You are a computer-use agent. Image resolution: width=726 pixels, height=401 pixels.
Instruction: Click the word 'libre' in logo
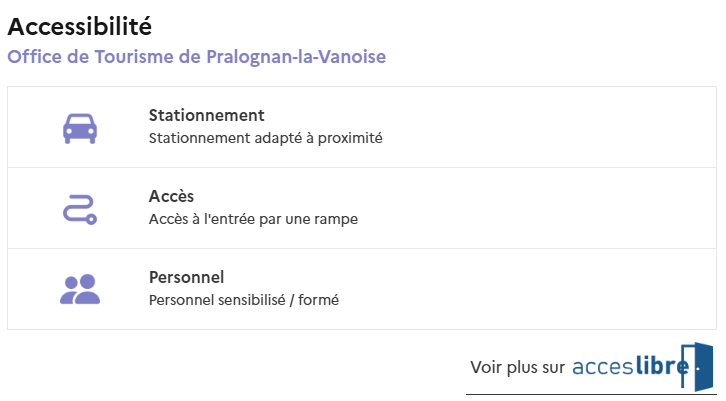coord(661,367)
